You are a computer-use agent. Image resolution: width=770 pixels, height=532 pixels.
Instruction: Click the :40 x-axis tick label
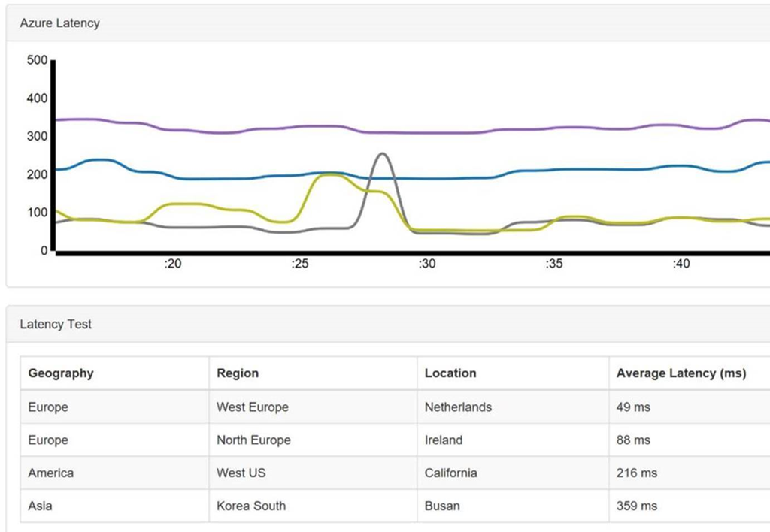tap(681, 264)
